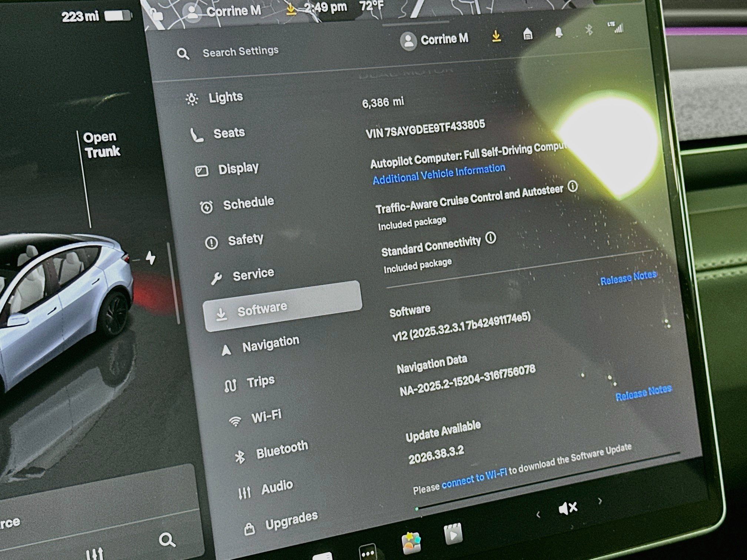Open the Upgrades menu

[x=281, y=522]
